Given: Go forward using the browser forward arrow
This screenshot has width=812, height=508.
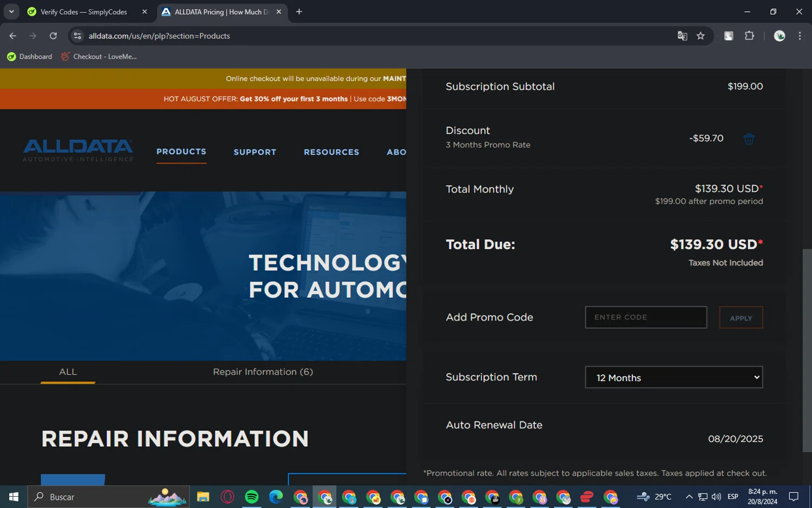Looking at the screenshot, I should 33,36.
